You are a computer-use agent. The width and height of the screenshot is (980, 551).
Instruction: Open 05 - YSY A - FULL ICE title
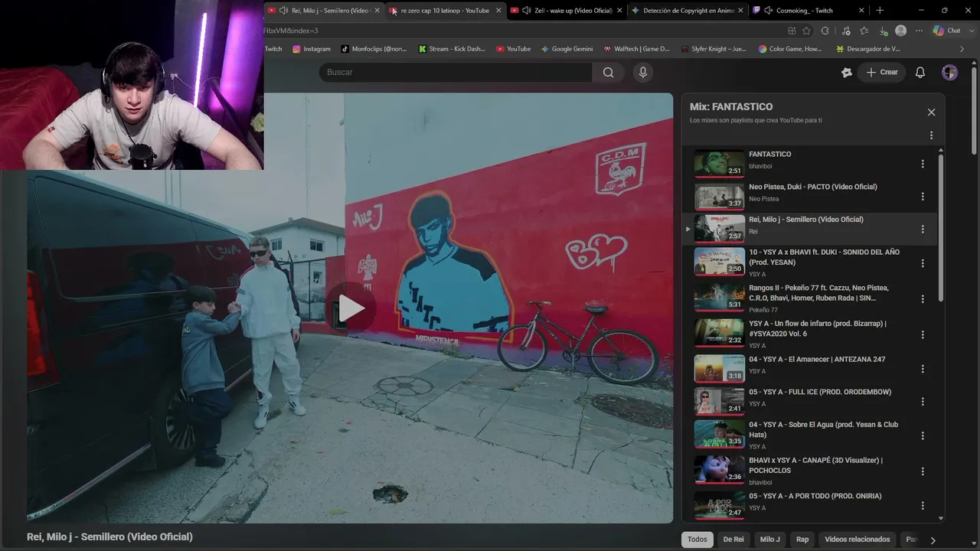(820, 392)
